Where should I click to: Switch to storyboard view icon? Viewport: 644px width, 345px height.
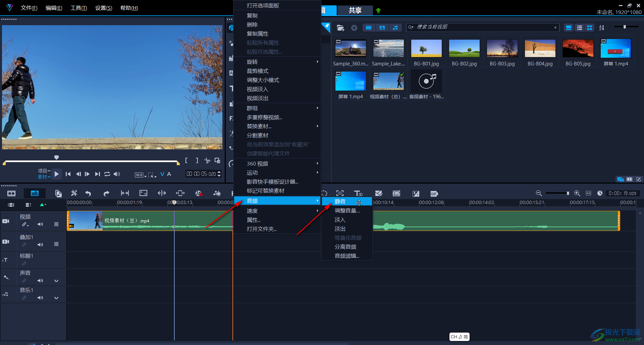[x=11, y=193]
